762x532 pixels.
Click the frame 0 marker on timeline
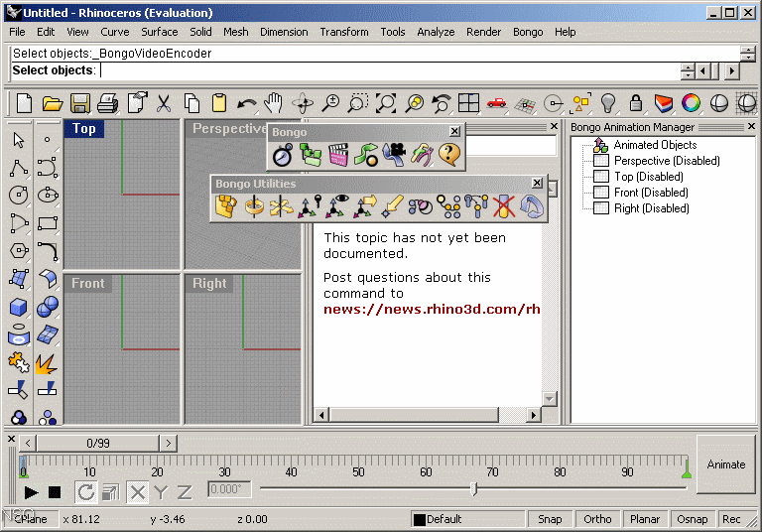(24, 467)
